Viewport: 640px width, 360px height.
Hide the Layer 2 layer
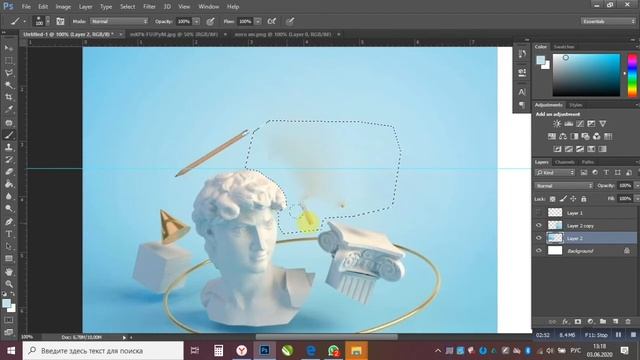coord(539,238)
